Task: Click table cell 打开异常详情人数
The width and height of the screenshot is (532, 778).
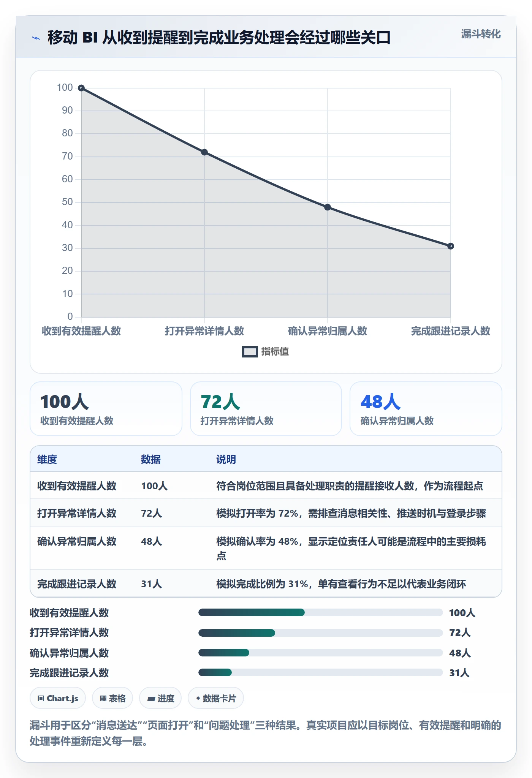Action: point(77,513)
